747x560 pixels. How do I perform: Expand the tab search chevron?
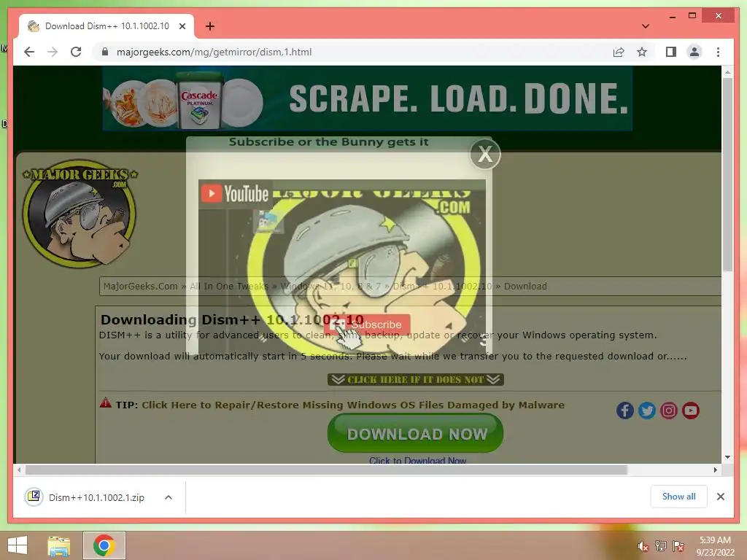(x=645, y=26)
